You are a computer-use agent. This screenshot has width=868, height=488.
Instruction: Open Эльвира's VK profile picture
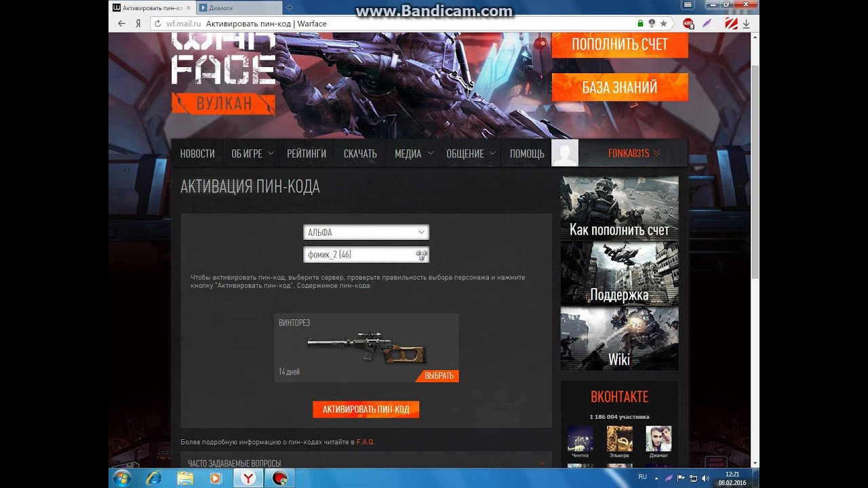point(619,439)
